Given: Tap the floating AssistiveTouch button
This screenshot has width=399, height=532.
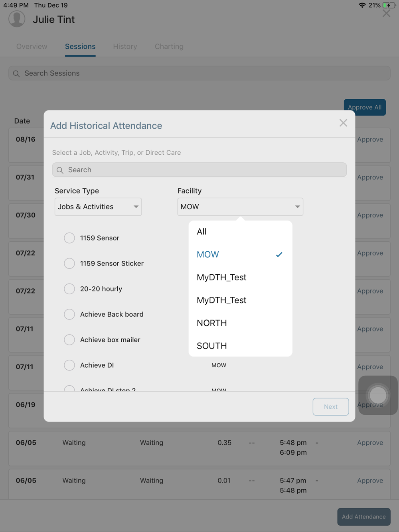Looking at the screenshot, I should [x=378, y=395].
